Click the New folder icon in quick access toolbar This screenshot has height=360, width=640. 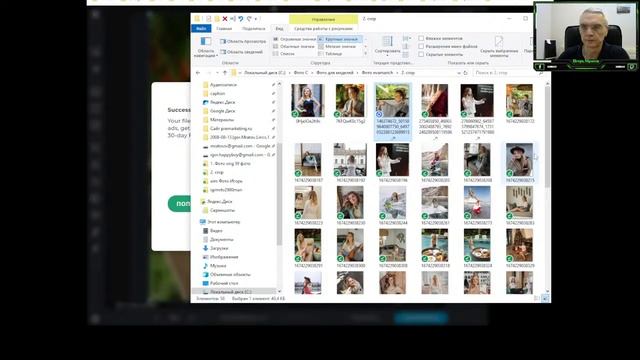pyautogui.click(x=217, y=19)
